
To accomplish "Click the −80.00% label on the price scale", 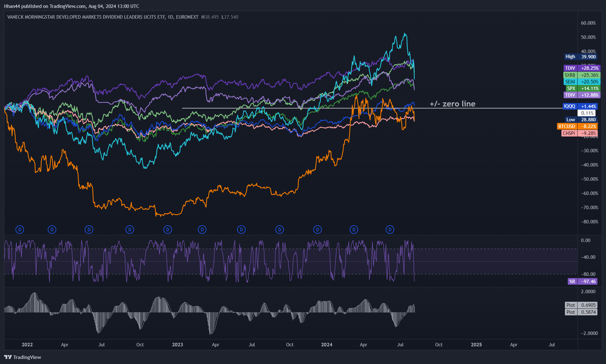I will tap(590, 222).
